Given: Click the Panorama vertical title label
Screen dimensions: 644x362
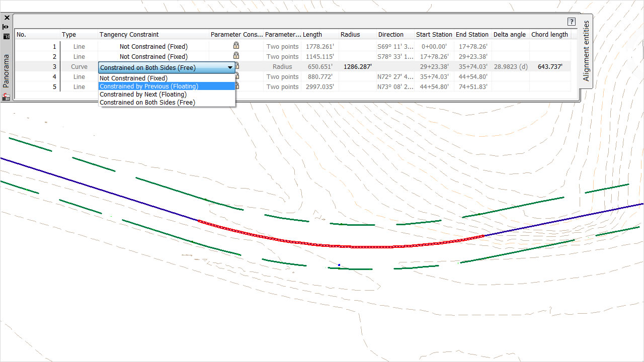Looking at the screenshot, I should coord(7,71).
